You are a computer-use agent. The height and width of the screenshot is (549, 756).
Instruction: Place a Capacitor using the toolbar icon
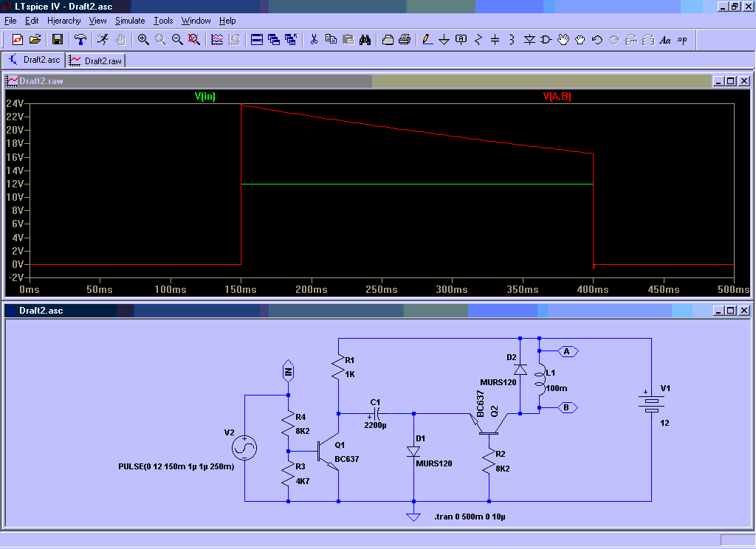pyautogui.click(x=495, y=40)
